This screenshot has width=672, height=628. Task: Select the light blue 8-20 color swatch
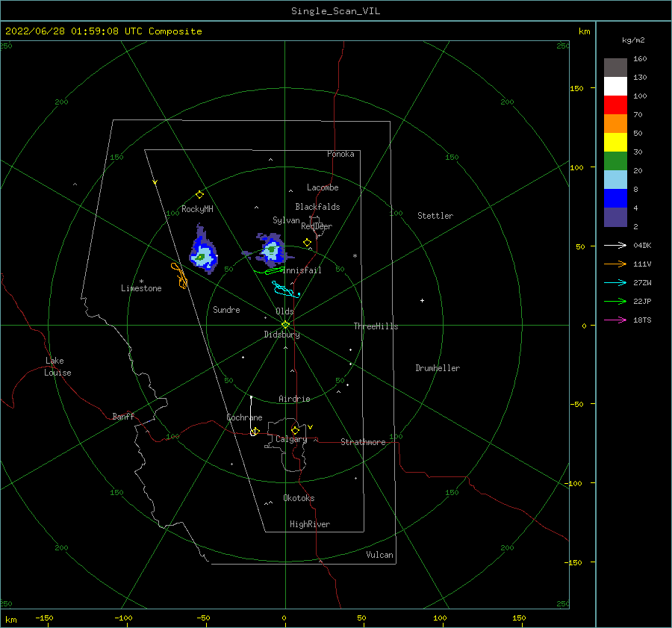click(615, 180)
